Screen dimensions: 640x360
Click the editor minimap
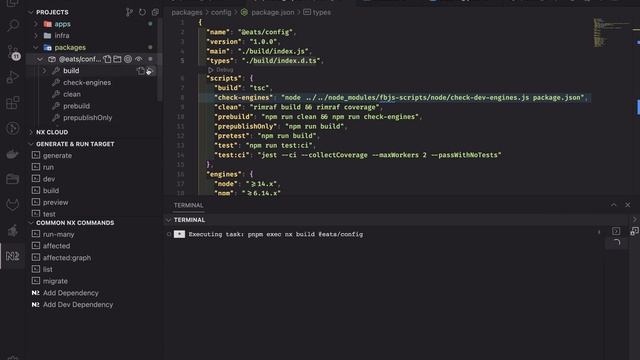612,33
